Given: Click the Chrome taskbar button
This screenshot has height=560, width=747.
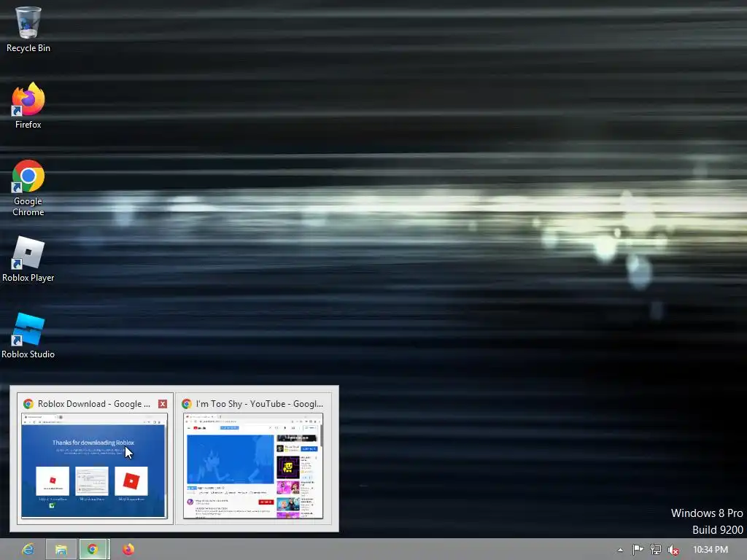Looking at the screenshot, I should point(94,550).
